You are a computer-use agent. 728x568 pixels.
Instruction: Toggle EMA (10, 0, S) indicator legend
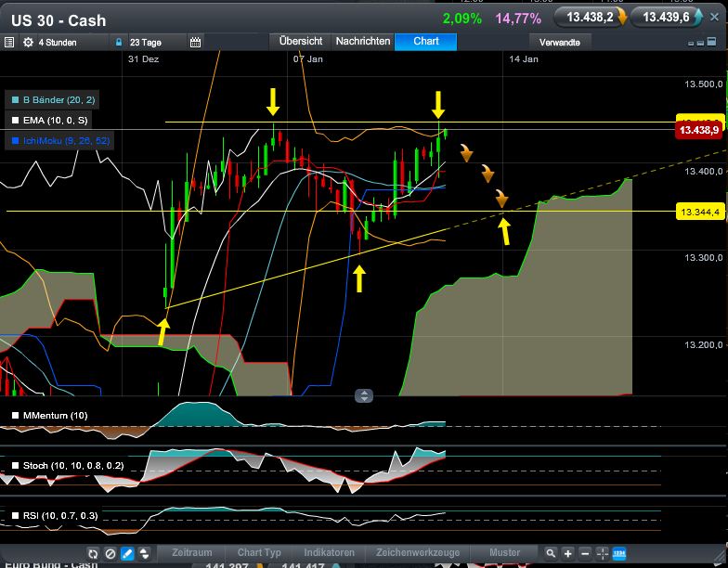pyautogui.click(x=48, y=121)
